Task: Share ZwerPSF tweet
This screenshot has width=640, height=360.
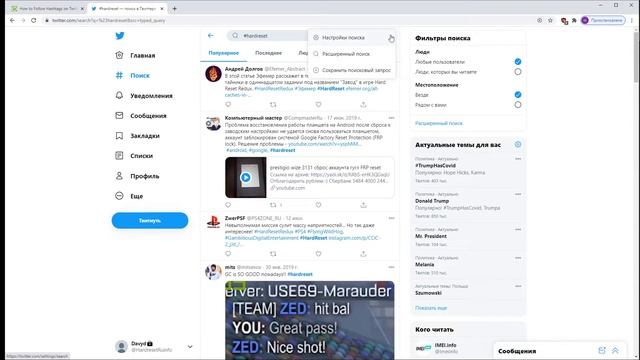Action: [363, 254]
